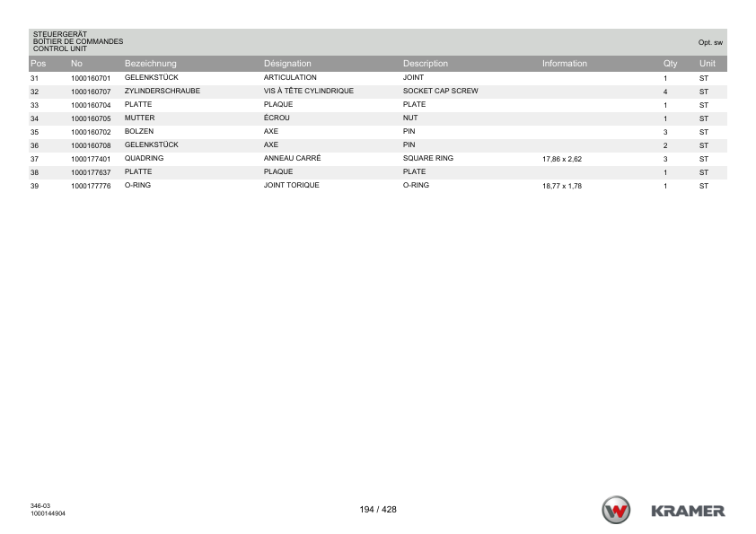Screen dimensions: 756x534
Task: Select part number 1000160701
Action: pos(90,78)
